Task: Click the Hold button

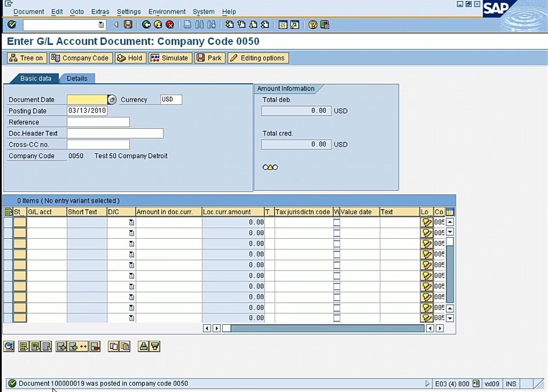Action: pyautogui.click(x=130, y=58)
